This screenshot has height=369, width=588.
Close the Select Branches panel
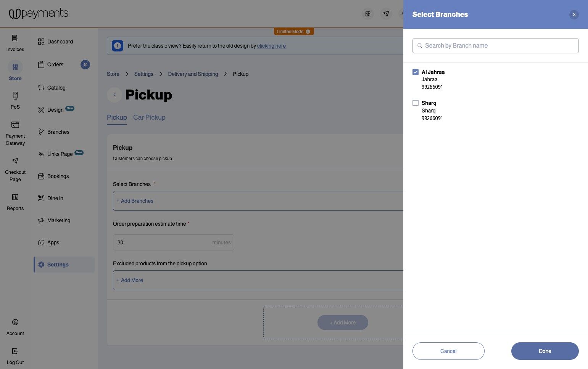574,14
